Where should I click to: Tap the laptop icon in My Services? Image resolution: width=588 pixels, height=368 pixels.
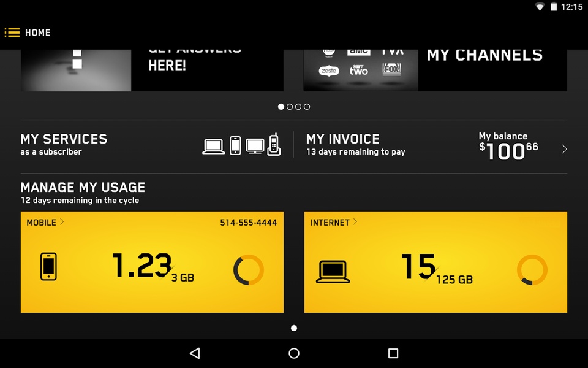click(x=213, y=147)
